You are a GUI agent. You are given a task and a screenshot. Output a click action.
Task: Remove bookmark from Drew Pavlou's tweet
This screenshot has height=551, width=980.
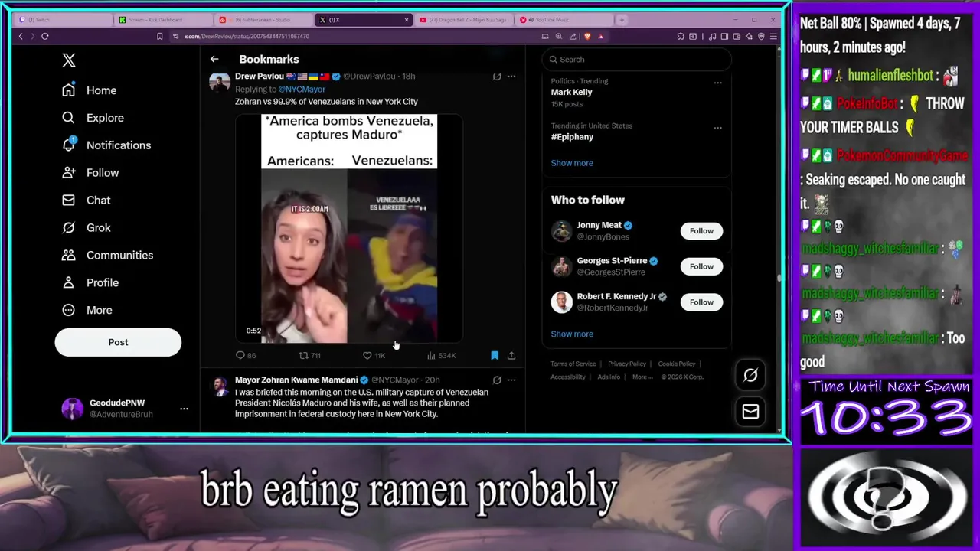(495, 355)
